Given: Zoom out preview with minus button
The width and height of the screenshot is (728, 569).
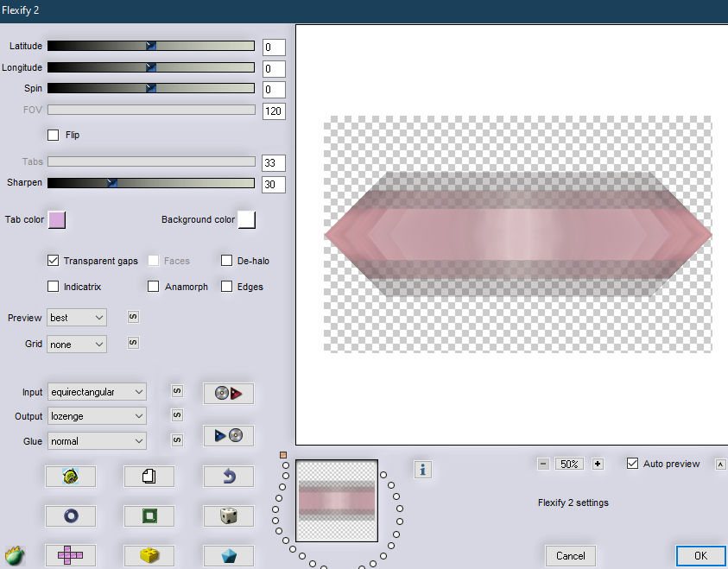Looking at the screenshot, I should 543,464.
